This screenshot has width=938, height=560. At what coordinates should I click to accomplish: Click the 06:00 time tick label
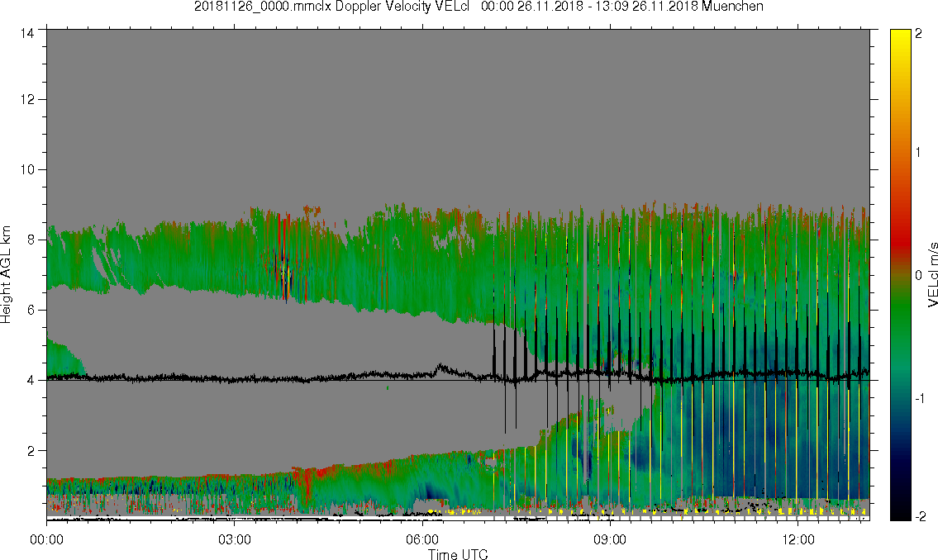422,539
